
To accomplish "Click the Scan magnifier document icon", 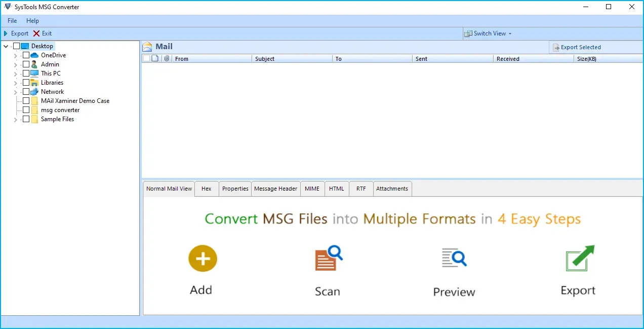I will (329, 258).
